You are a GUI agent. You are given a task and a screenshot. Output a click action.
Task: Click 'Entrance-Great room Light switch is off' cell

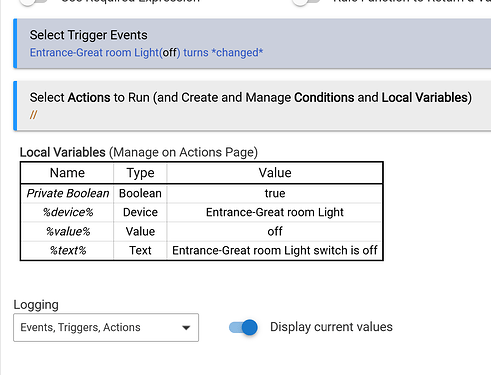[x=275, y=250]
